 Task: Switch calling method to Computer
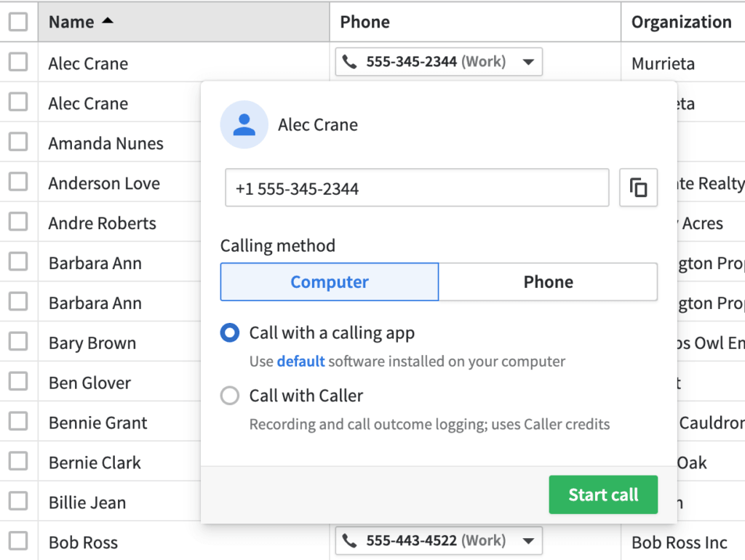pyautogui.click(x=330, y=281)
